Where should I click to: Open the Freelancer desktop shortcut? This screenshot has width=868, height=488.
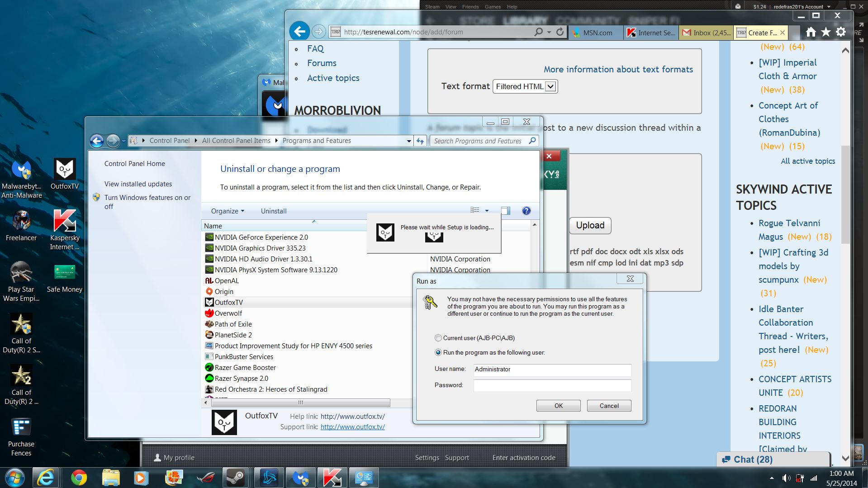pos(21,226)
